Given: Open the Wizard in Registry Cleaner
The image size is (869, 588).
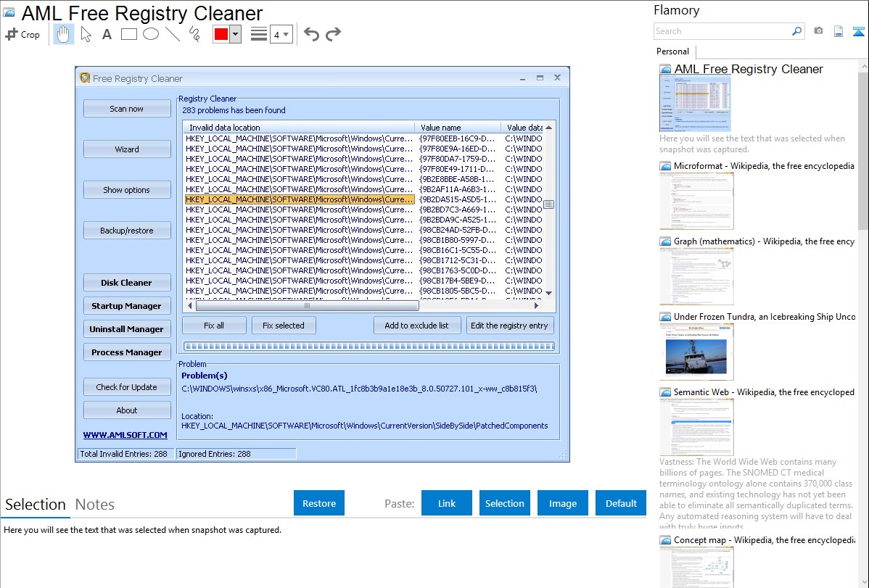Looking at the screenshot, I should click(127, 149).
